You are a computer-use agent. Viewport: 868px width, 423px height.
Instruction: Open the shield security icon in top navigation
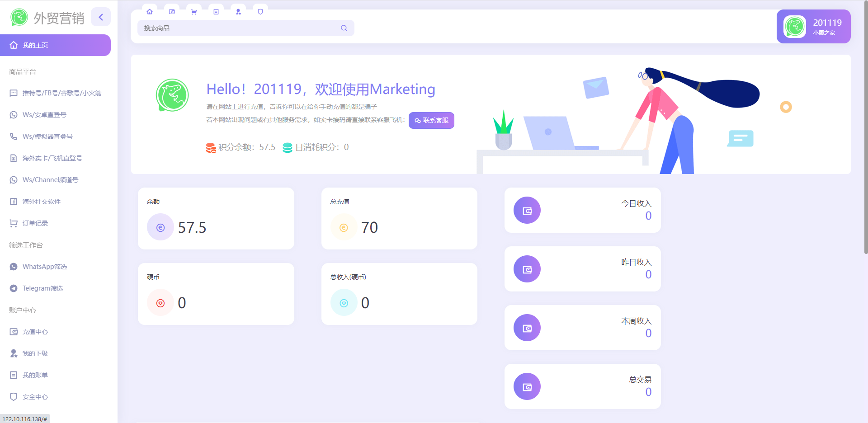pyautogui.click(x=260, y=11)
